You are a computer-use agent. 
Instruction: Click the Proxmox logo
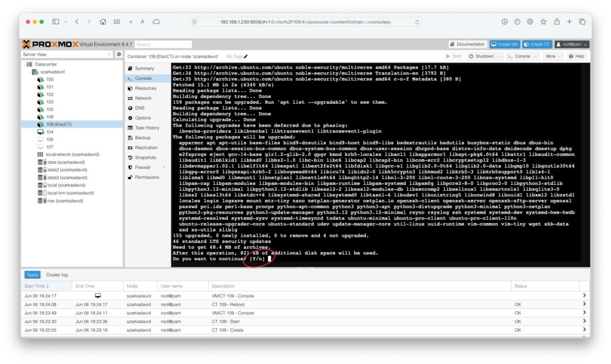point(50,44)
